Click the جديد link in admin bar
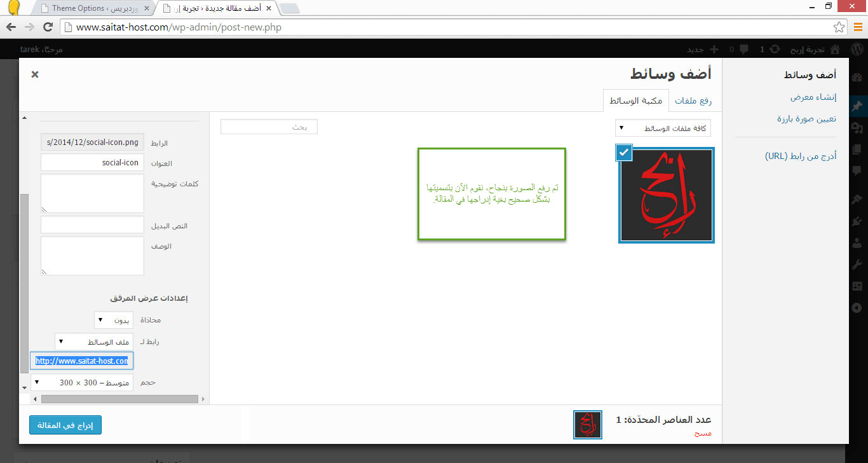This screenshot has height=463, width=868. point(696,49)
